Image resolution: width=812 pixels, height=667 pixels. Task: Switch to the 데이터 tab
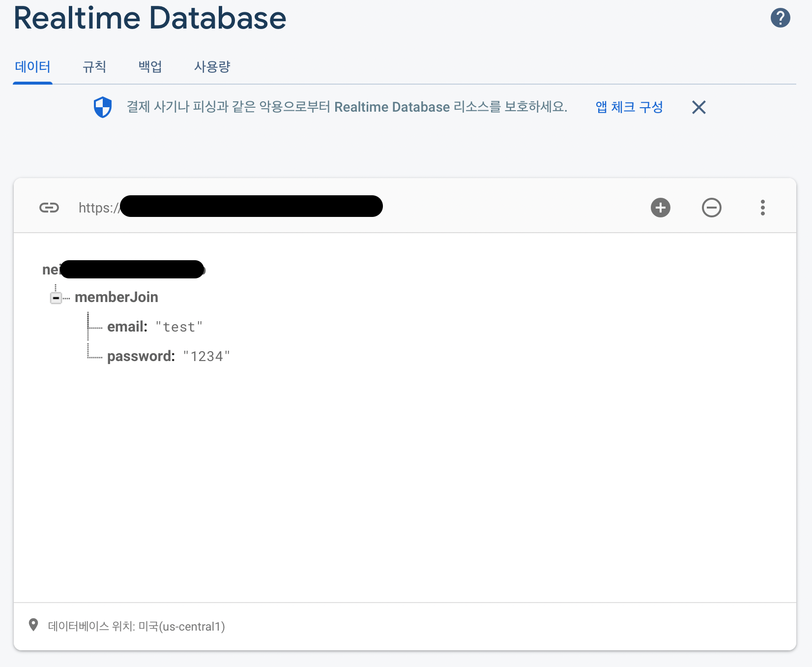(32, 67)
